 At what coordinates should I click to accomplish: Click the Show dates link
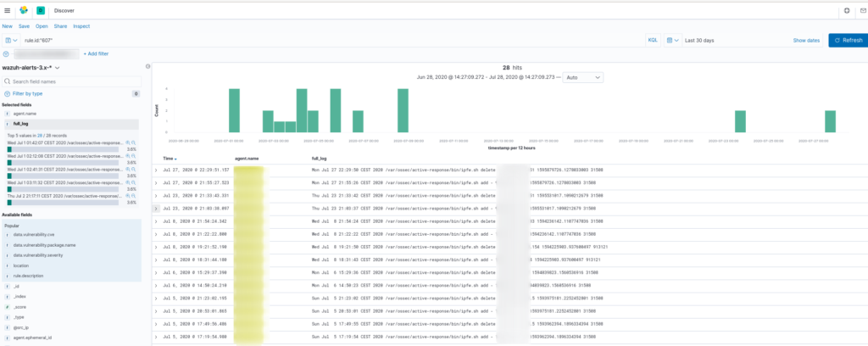pyautogui.click(x=806, y=41)
